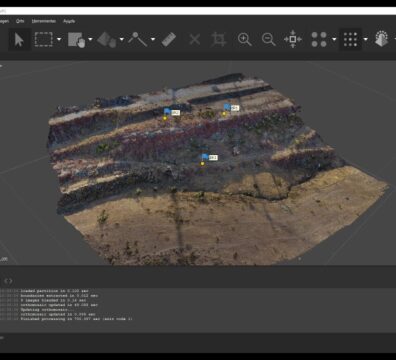Select the Ruler measurement tool
Image resolution: width=396 pixels, height=360 pixels.
pos(169,39)
